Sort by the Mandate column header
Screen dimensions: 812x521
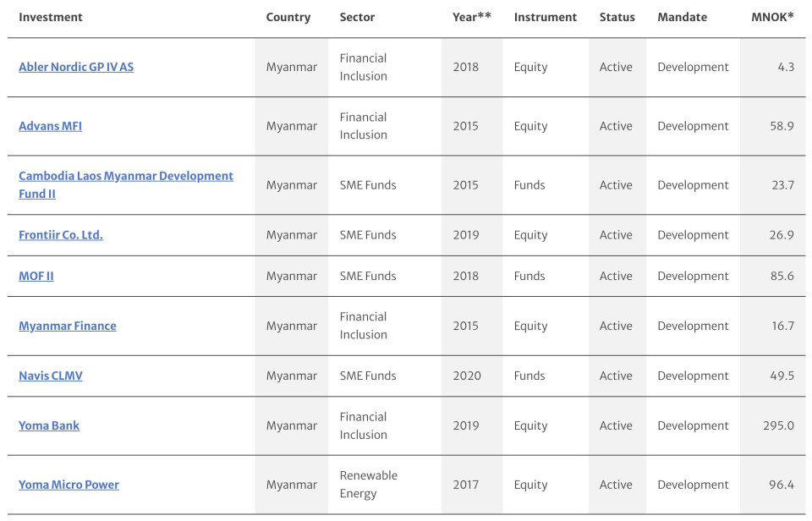click(x=683, y=17)
